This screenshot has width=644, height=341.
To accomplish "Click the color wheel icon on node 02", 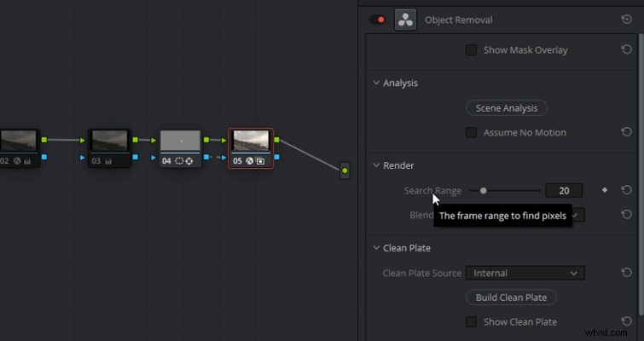I will pos(17,161).
